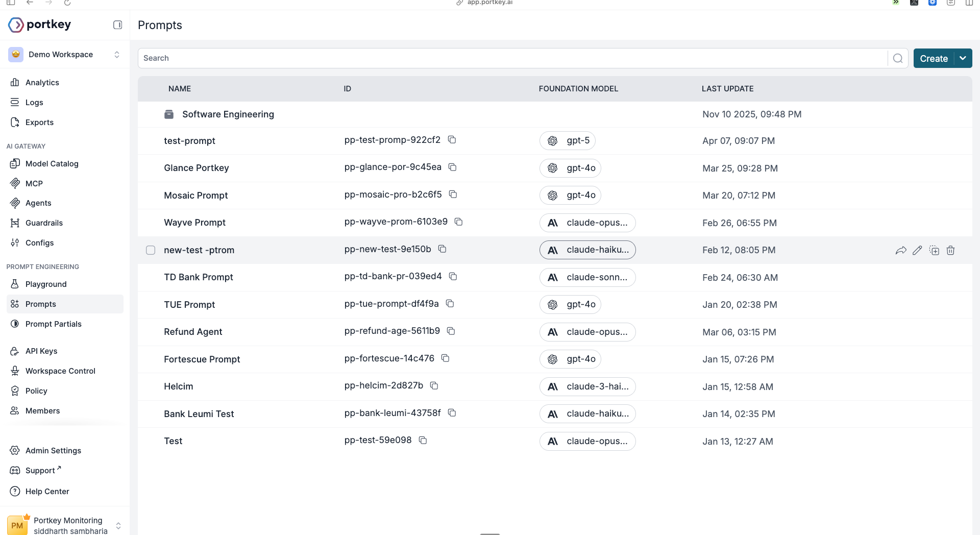Copy the TUE Prompt ID

[x=450, y=304]
